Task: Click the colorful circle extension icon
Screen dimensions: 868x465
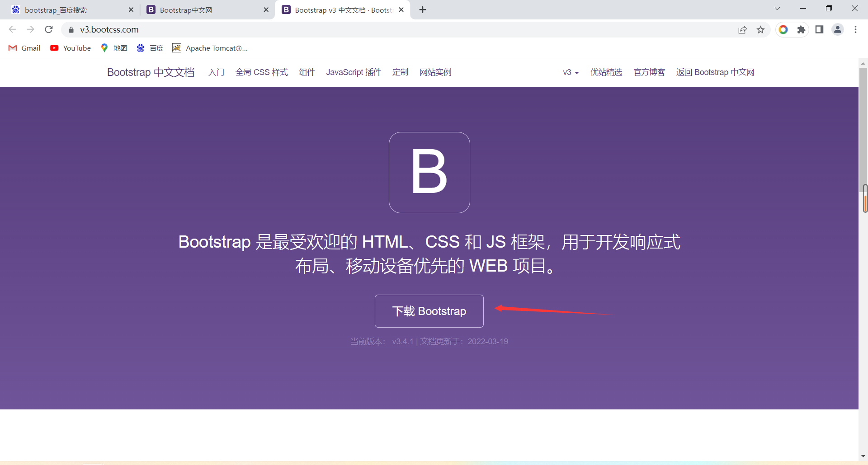Action: tap(783, 30)
